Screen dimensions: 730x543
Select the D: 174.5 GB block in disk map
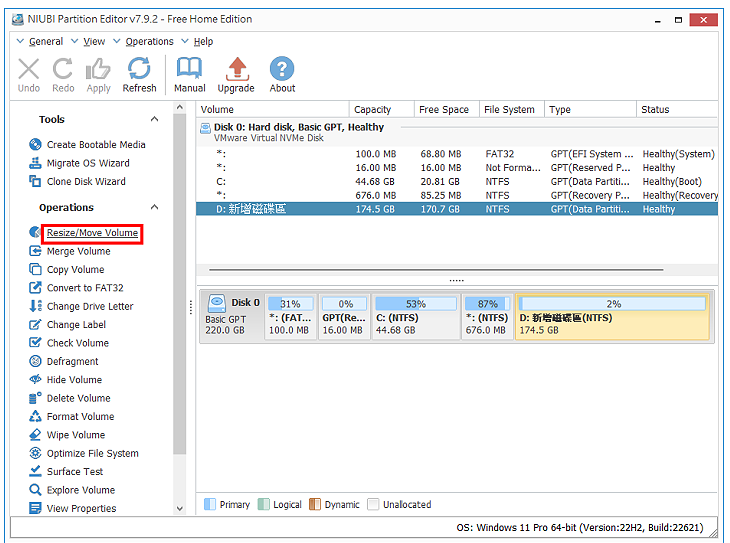pyautogui.click(x=613, y=317)
